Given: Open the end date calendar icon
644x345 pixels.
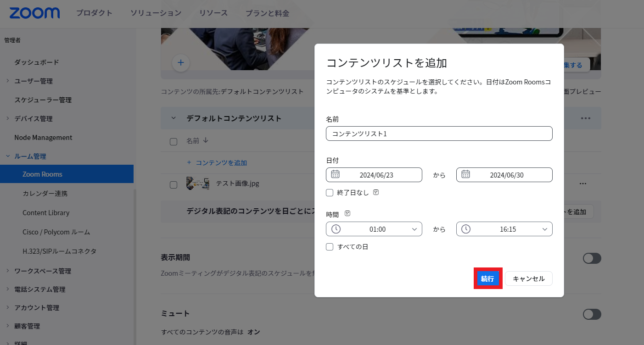Looking at the screenshot, I should [x=466, y=174].
